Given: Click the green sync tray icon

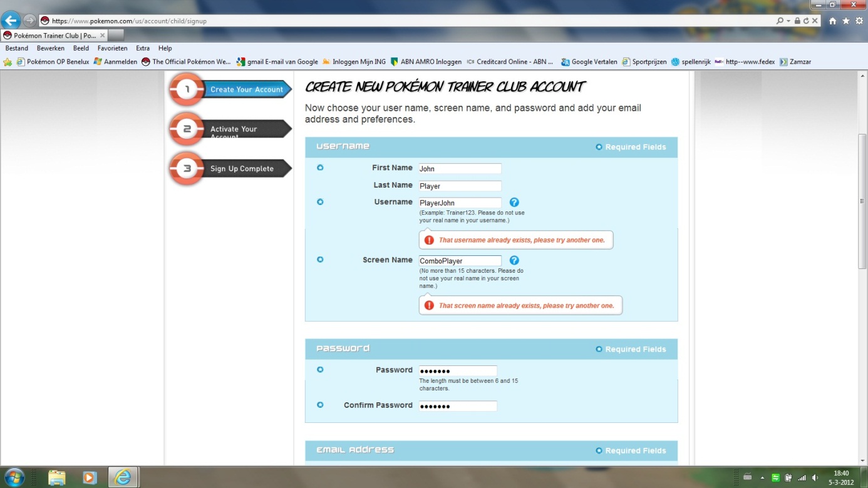Looking at the screenshot, I should pyautogui.click(x=775, y=478).
